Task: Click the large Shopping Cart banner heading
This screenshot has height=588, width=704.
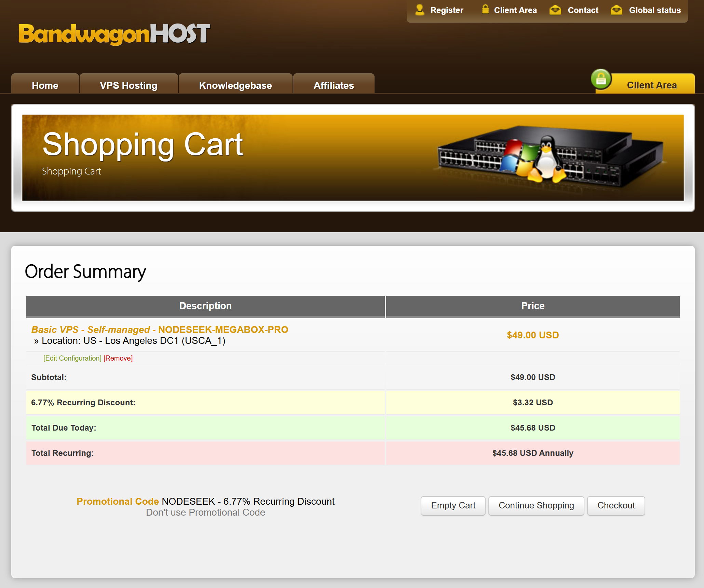Action: click(x=143, y=145)
